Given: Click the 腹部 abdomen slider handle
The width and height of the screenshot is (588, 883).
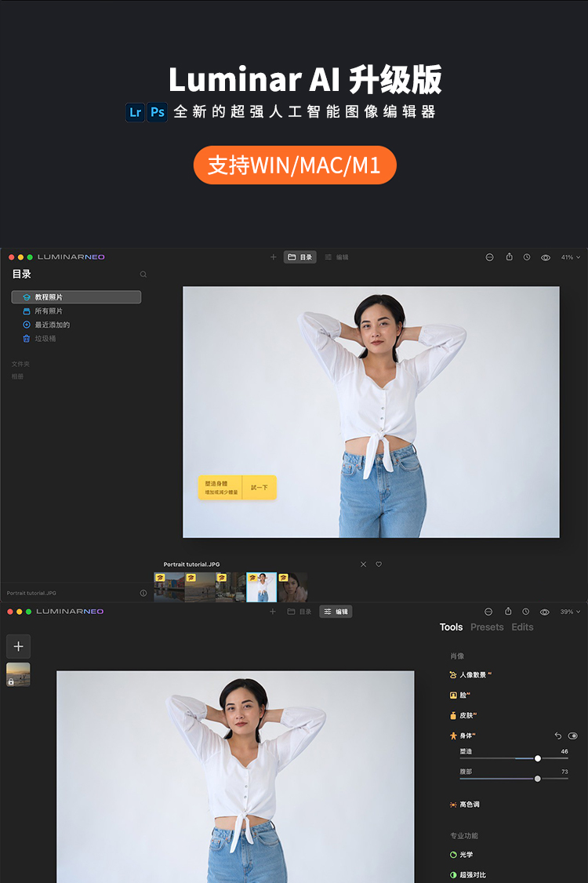Looking at the screenshot, I should (x=537, y=779).
